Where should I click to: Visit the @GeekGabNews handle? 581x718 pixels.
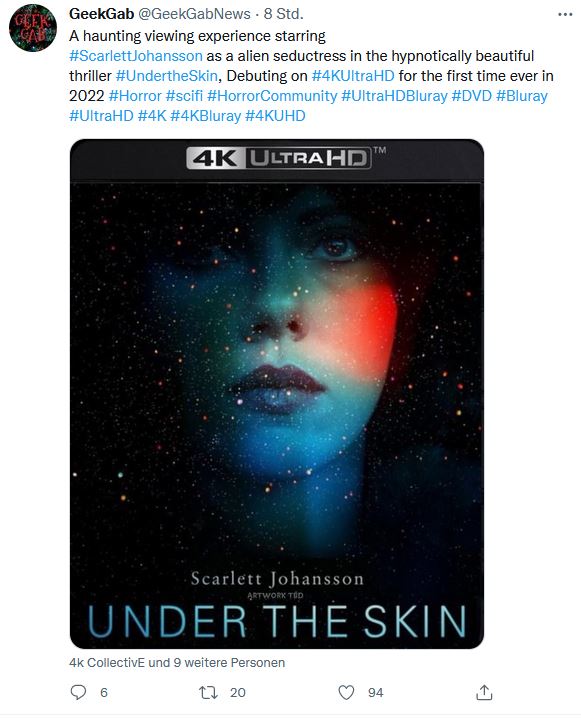pos(194,14)
